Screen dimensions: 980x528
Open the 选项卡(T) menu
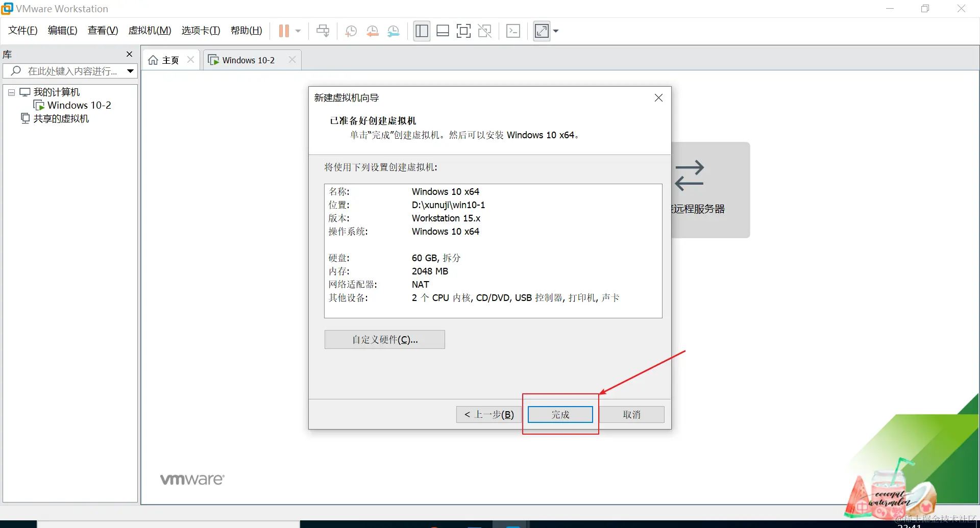pos(201,31)
